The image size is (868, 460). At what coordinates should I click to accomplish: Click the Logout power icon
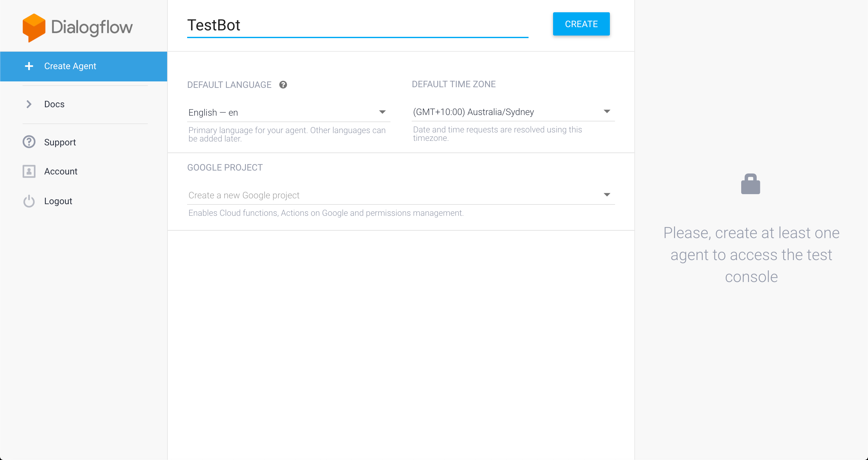29,201
